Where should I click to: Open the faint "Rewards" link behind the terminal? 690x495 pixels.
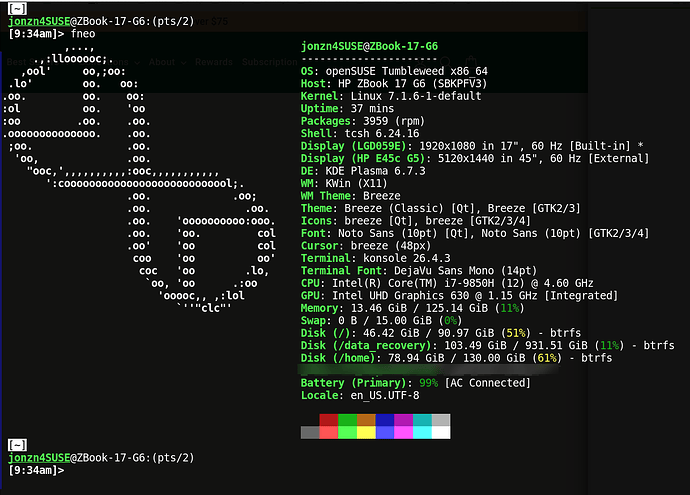(214, 62)
